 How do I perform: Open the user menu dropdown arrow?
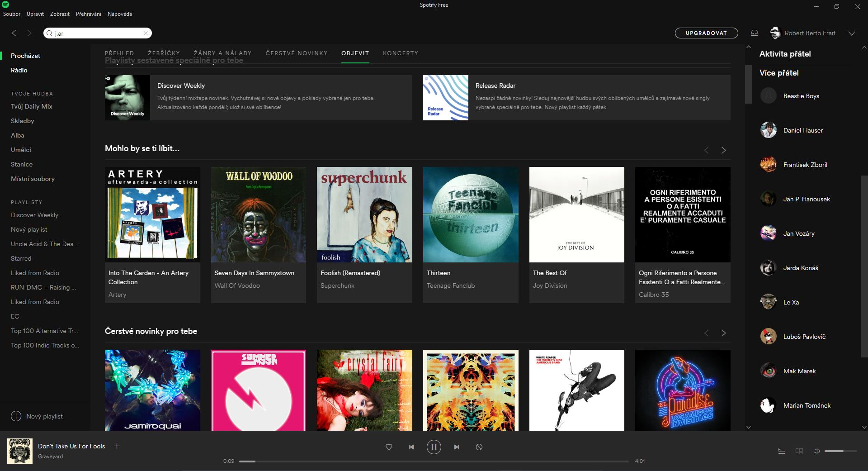852,33
